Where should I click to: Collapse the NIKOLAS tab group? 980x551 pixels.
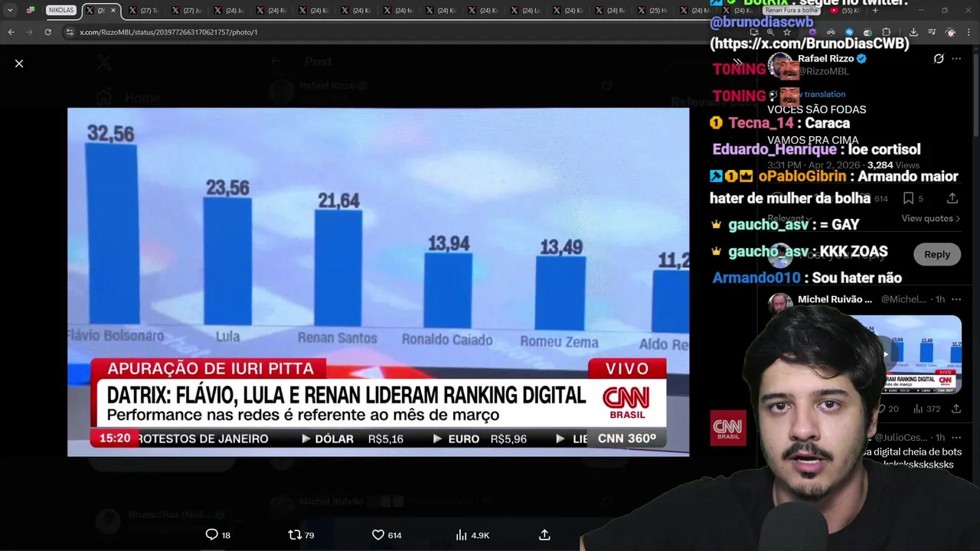pyautogui.click(x=61, y=10)
